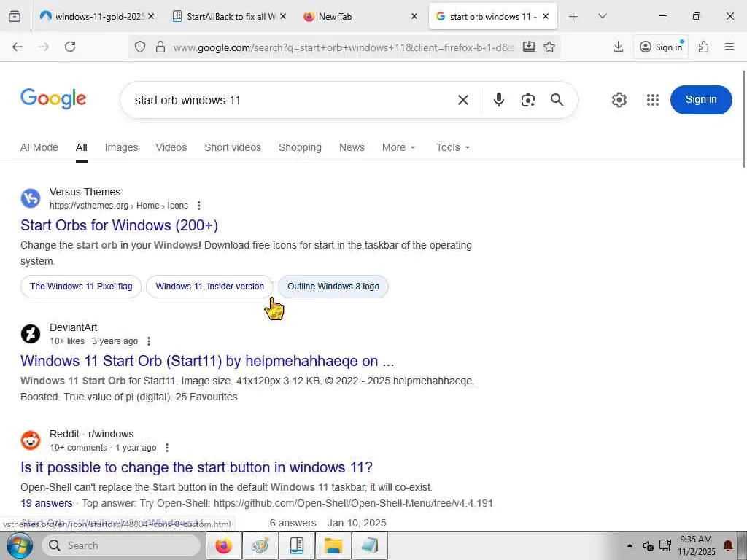Select the News search tab
The width and height of the screenshot is (747, 560).
coord(352,147)
